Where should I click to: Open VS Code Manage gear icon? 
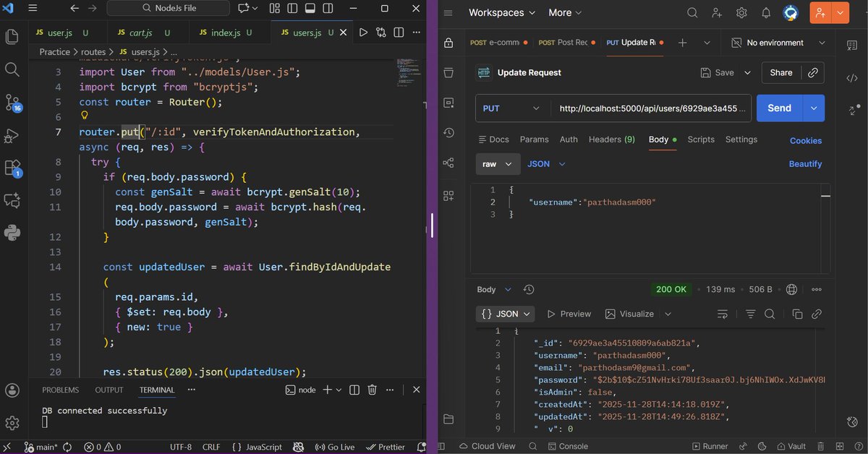click(x=12, y=423)
